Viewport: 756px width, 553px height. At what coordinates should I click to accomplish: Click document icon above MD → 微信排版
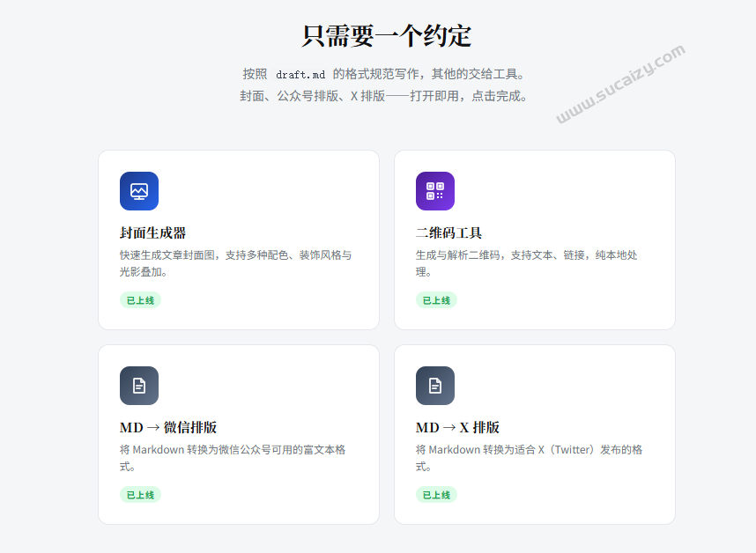tap(139, 386)
